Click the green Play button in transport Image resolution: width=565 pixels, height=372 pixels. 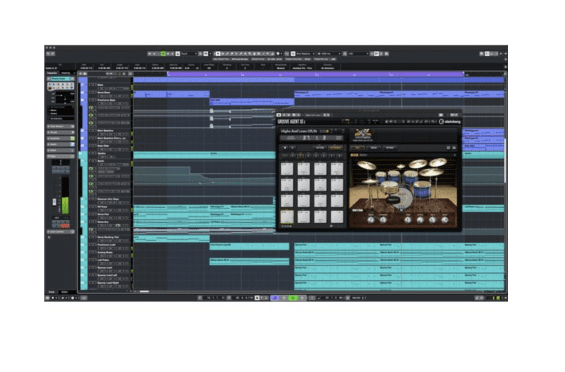click(293, 298)
